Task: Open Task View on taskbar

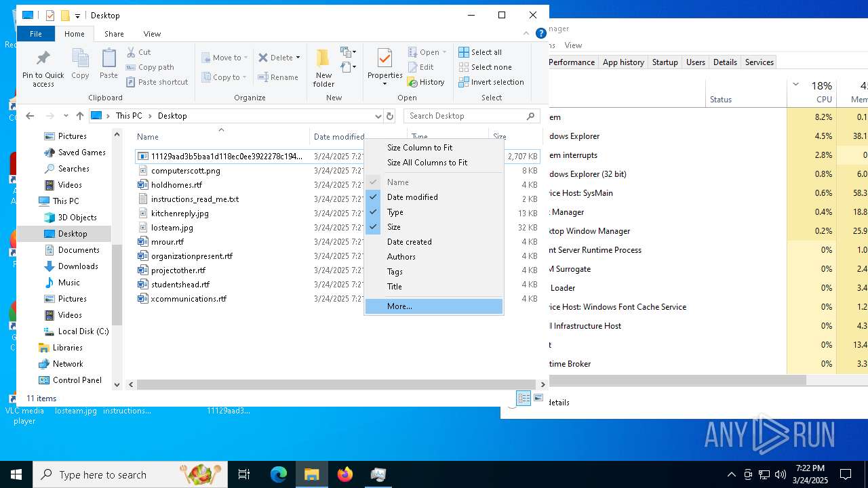Action: click(244, 474)
